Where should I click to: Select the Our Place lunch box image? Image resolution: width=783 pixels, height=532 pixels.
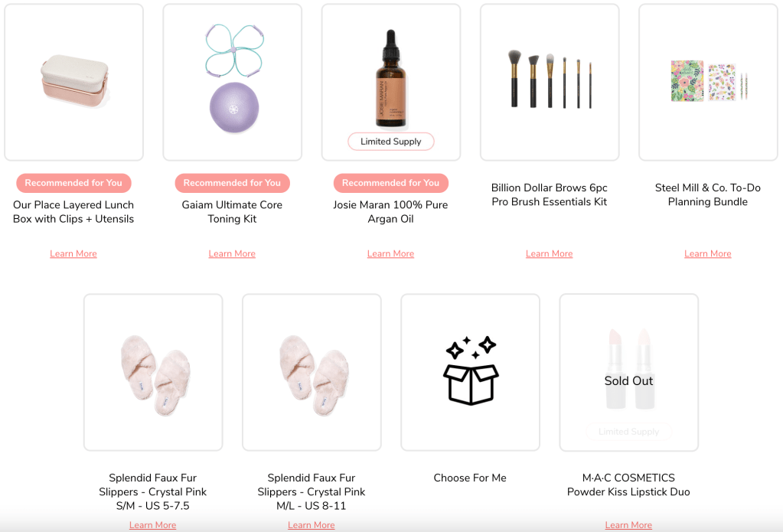tap(74, 83)
